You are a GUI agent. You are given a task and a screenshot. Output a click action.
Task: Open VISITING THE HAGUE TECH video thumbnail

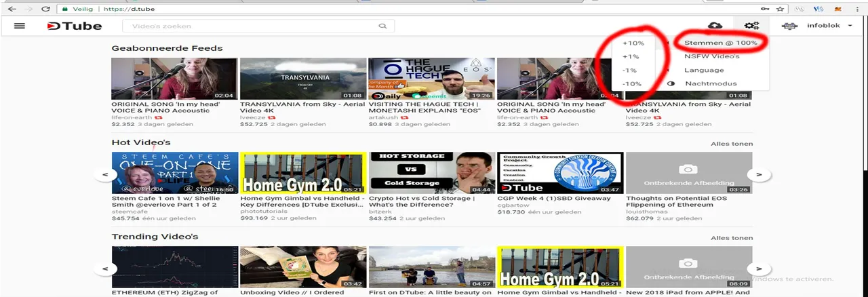click(x=431, y=79)
